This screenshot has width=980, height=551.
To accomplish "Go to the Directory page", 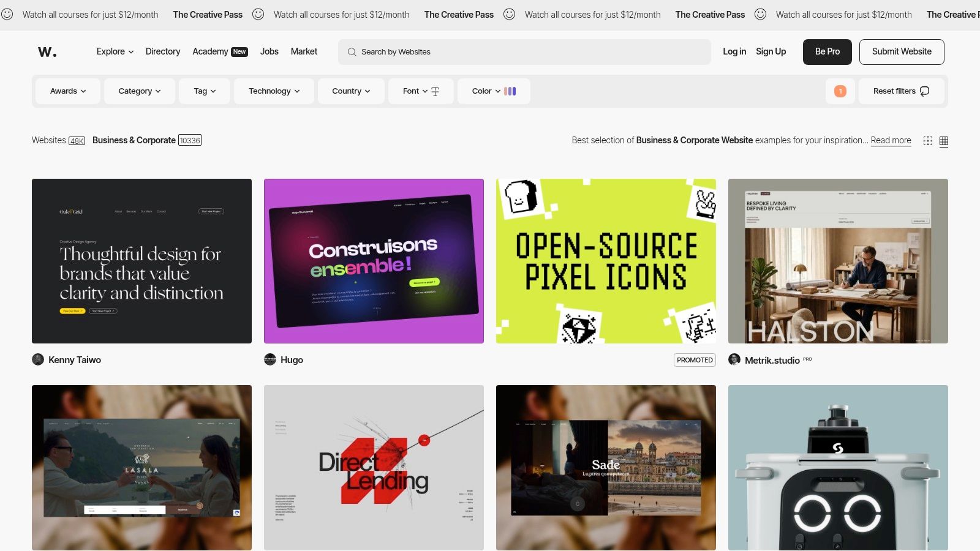I will [x=163, y=51].
